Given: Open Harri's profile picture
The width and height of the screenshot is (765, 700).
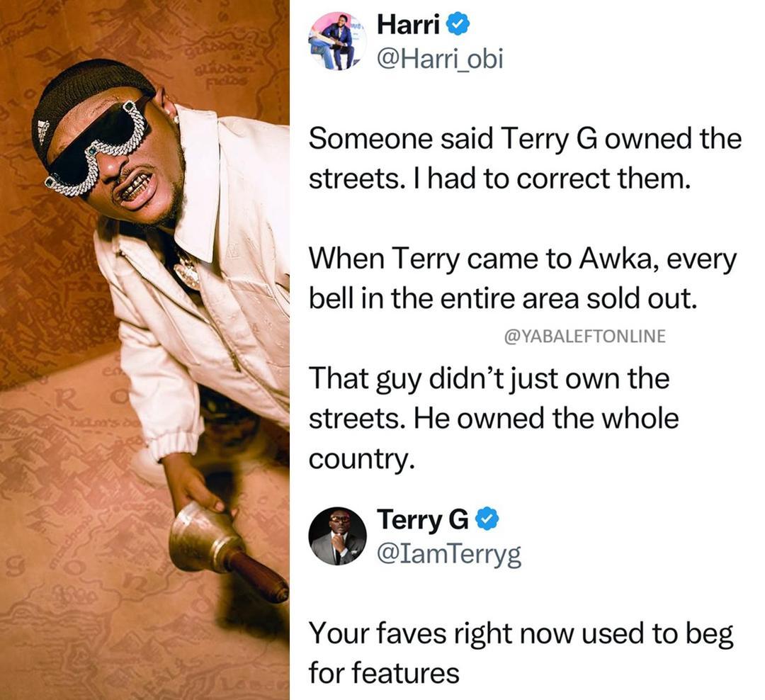Looking at the screenshot, I should 338,41.
